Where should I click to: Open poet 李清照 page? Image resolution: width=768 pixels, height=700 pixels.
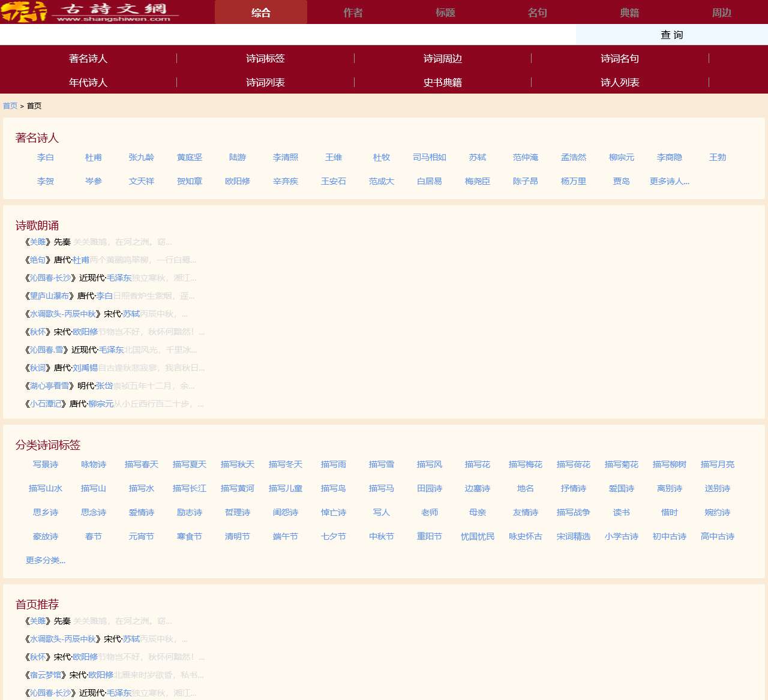point(286,157)
